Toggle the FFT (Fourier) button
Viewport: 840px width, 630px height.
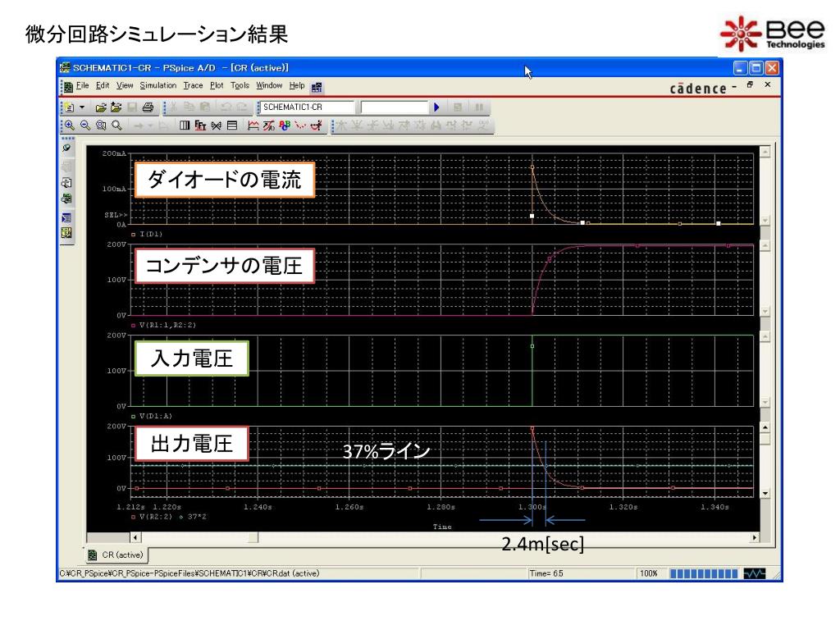[200, 126]
